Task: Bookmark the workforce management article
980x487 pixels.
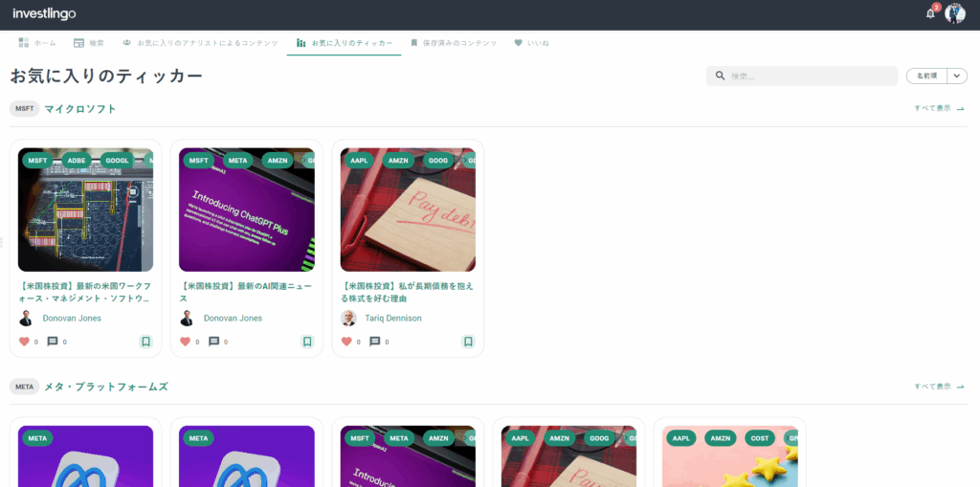Action: tap(145, 342)
